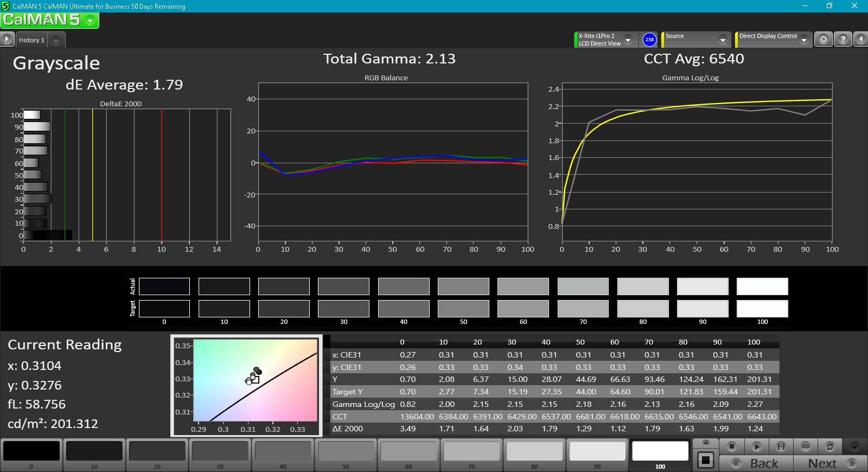Select the 50 percent gray swatch

click(x=346, y=454)
